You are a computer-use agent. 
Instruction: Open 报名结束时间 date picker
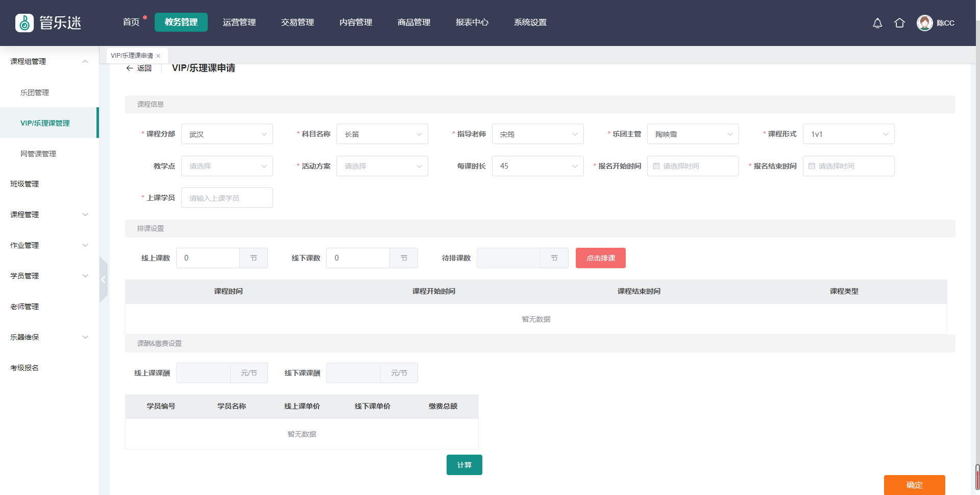click(x=848, y=166)
